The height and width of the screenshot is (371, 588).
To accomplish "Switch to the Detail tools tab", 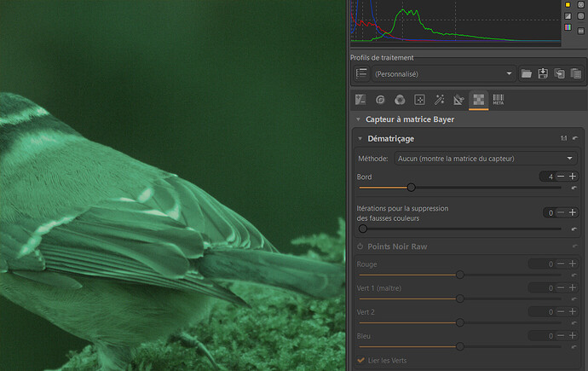I will pyautogui.click(x=380, y=100).
